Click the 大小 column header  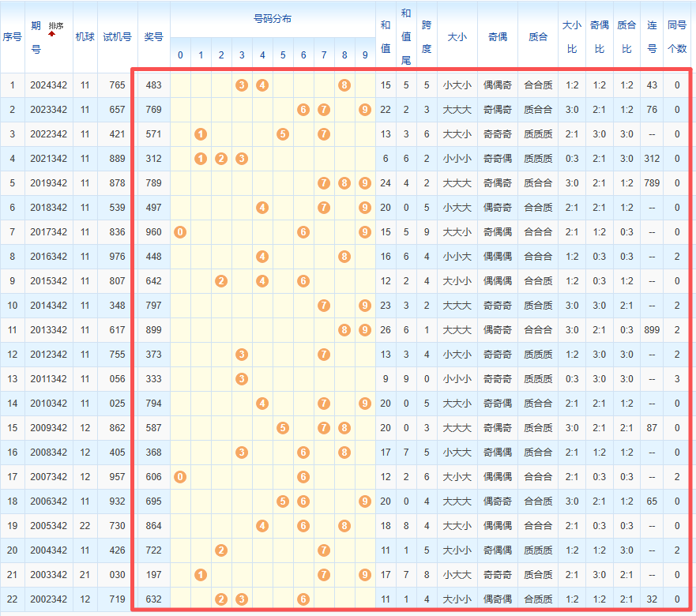[x=457, y=37]
